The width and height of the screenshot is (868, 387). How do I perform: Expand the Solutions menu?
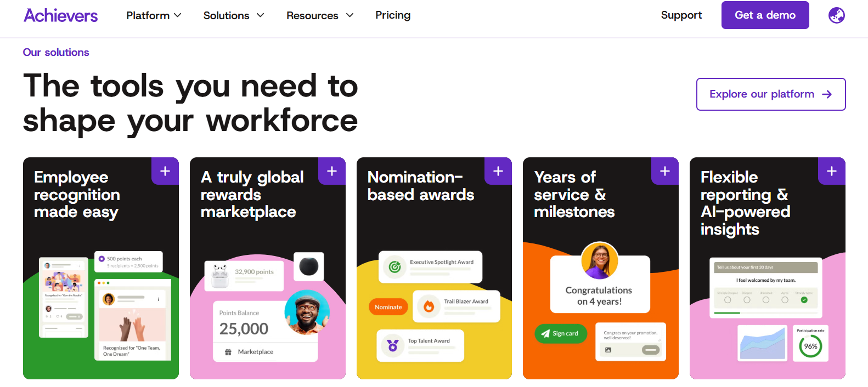pyautogui.click(x=233, y=15)
